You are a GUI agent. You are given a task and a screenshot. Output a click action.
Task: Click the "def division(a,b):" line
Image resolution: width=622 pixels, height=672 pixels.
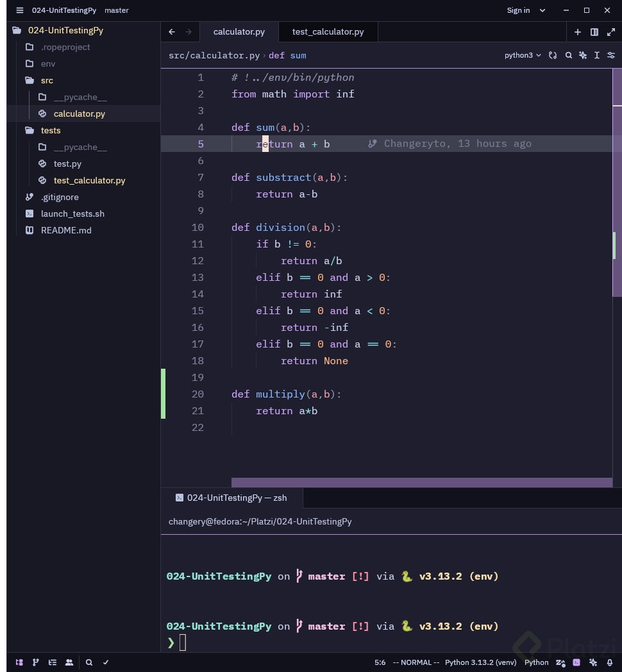287,227
